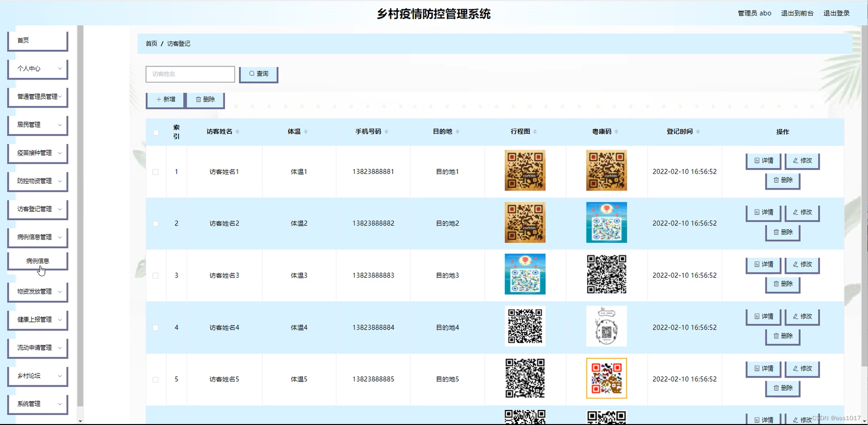The height and width of the screenshot is (425, 868).
Task: Click 修改 for 访客姓名1
Action: click(x=802, y=161)
